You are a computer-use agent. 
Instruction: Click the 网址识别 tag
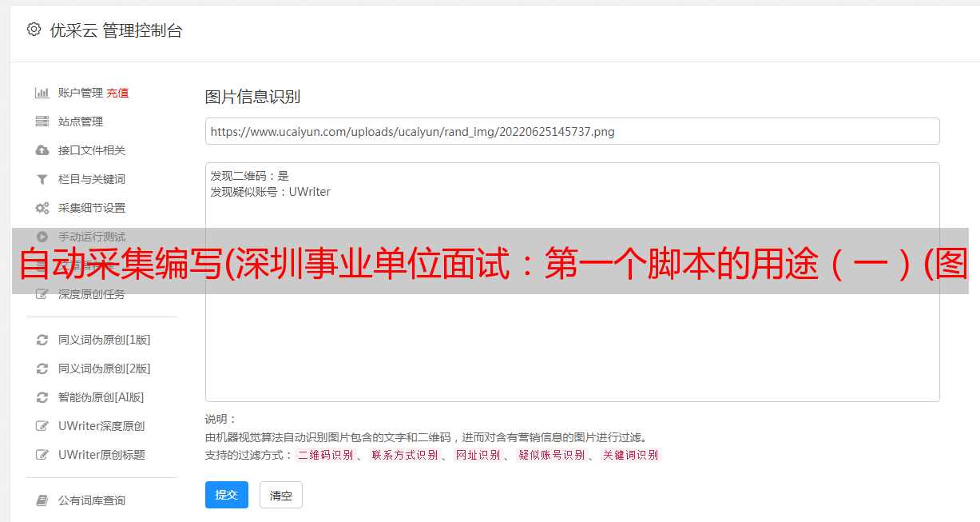coord(478,455)
